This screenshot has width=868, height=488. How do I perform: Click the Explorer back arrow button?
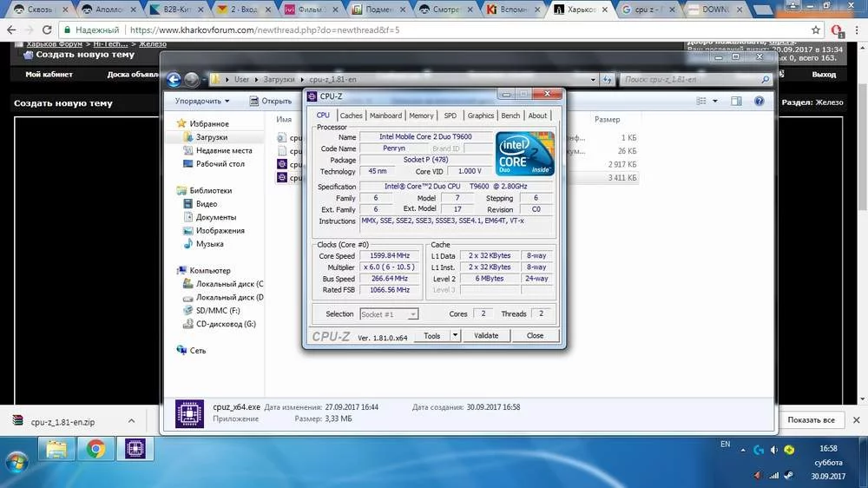click(x=174, y=79)
